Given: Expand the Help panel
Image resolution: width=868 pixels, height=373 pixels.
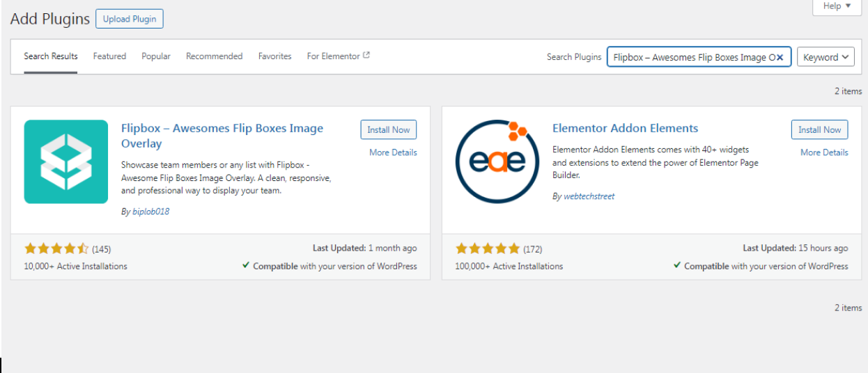Looking at the screenshot, I should [837, 6].
